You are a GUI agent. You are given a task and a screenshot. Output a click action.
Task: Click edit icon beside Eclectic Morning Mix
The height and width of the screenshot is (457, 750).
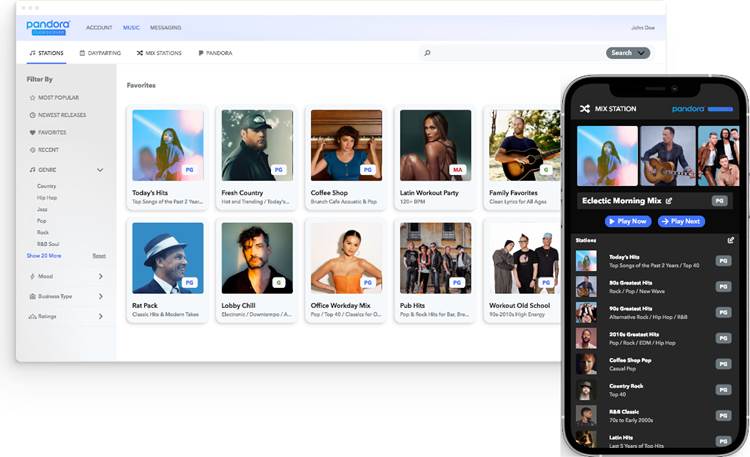(669, 201)
